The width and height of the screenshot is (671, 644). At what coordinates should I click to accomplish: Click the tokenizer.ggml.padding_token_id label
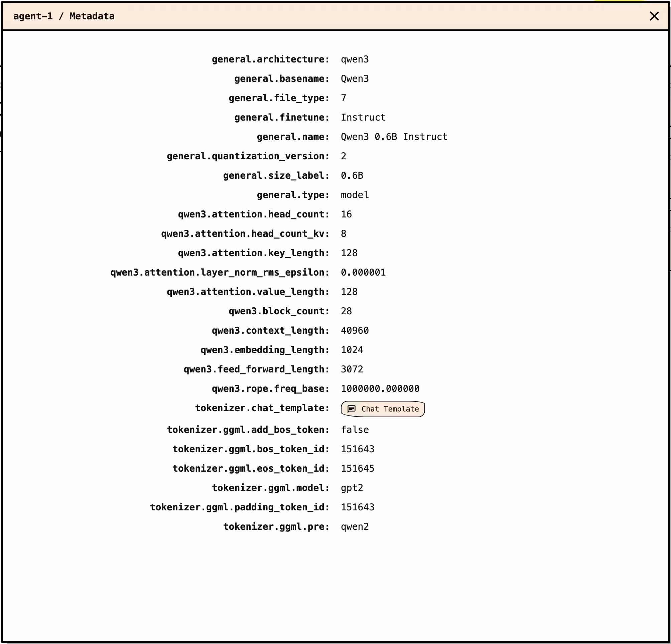240,507
